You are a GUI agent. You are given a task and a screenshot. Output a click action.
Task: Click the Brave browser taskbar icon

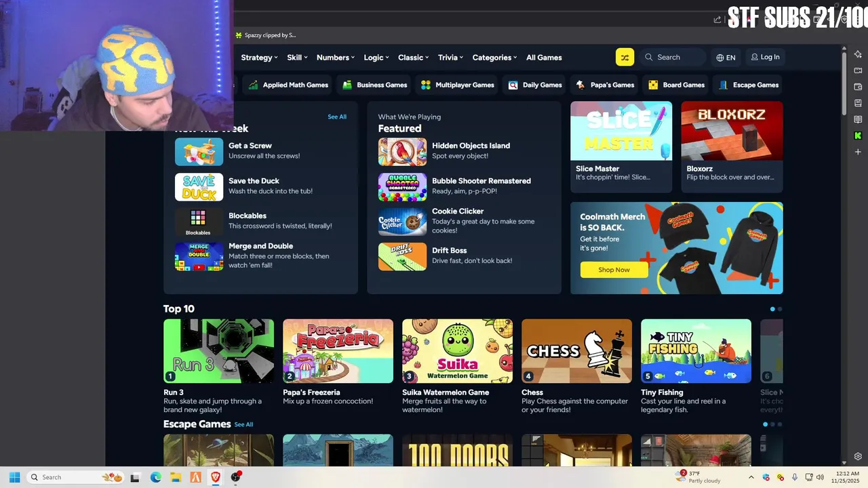(x=216, y=477)
